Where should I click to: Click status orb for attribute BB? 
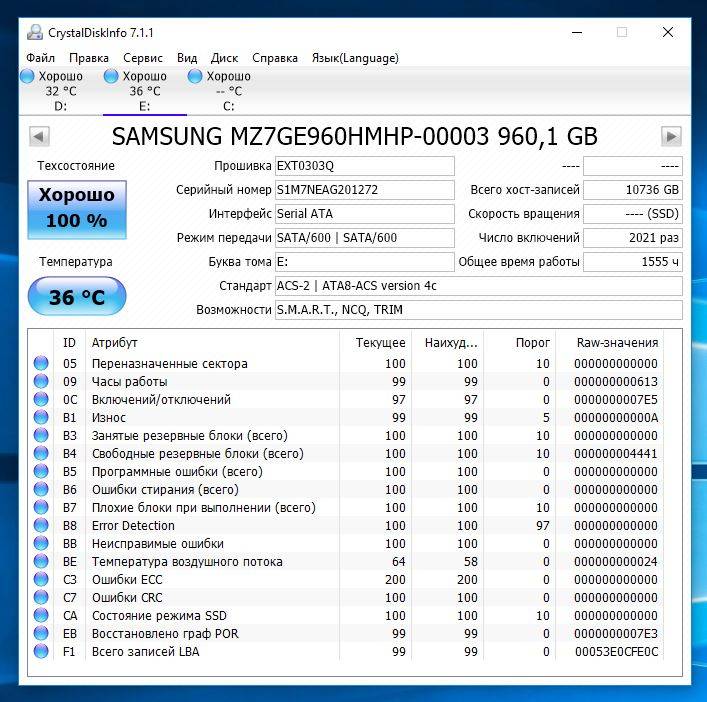point(41,543)
